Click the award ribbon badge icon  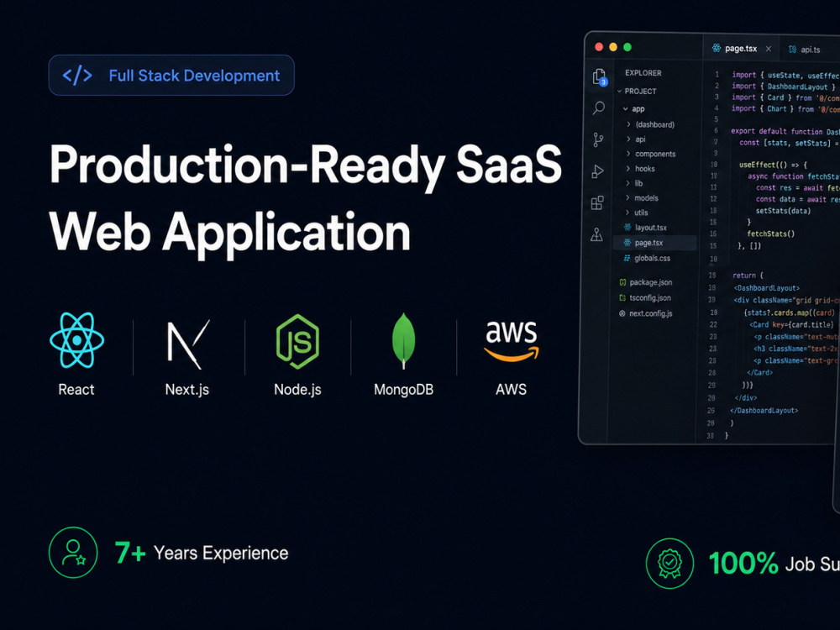pos(669,563)
